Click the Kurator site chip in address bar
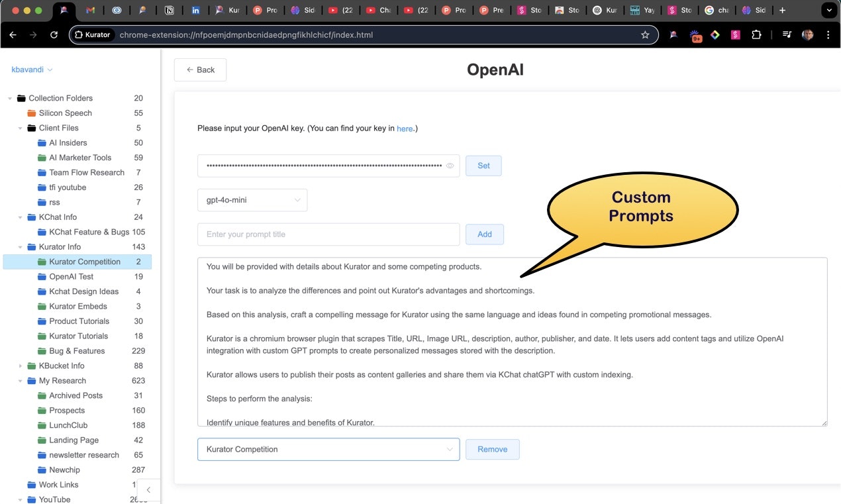841x504 pixels. coord(93,35)
